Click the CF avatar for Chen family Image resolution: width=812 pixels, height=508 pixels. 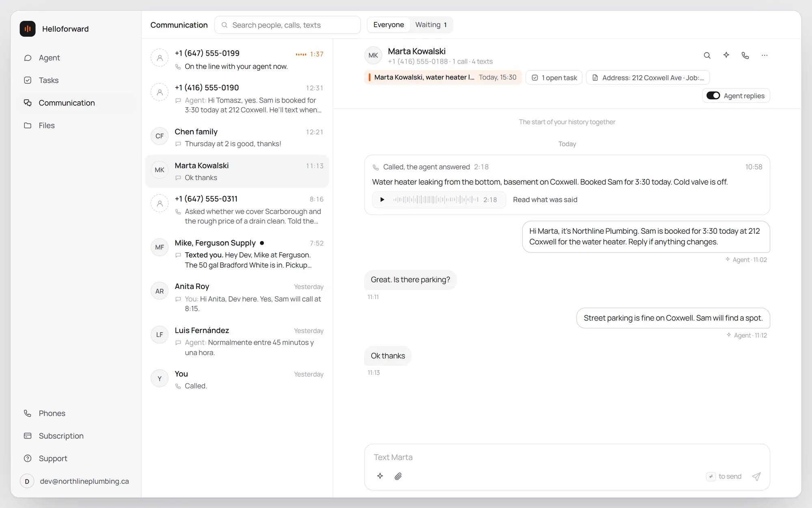point(160,136)
